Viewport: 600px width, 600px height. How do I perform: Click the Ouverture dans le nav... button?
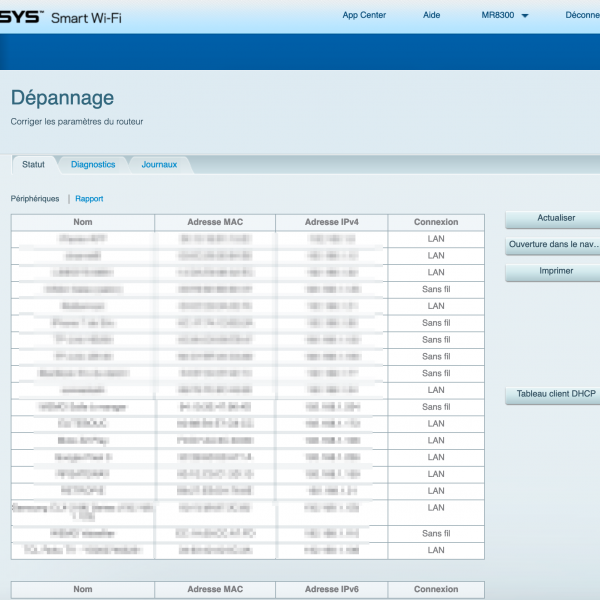tap(553, 244)
